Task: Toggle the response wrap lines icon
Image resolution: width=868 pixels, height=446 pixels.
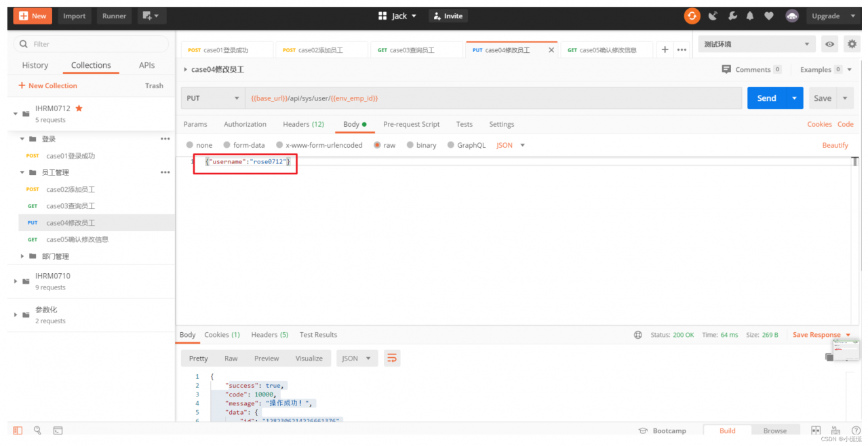Action: click(392, 358)
